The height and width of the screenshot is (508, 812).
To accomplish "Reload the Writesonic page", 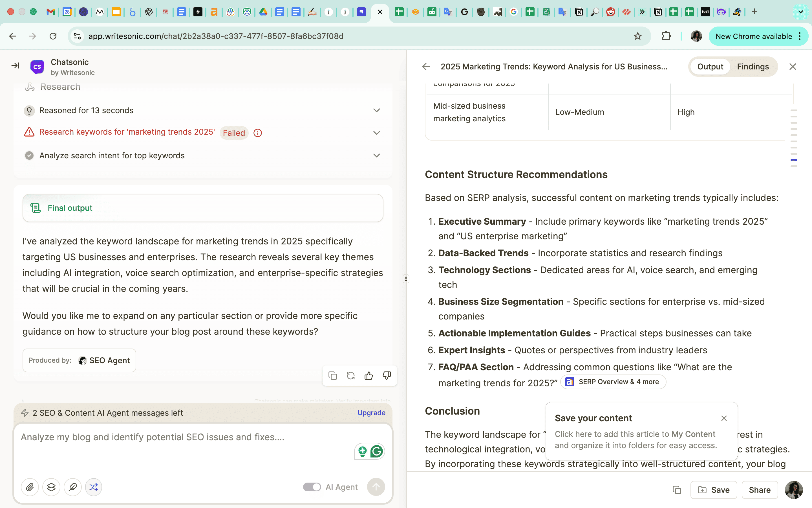I will pyautogui.click(x=53, y=36).
